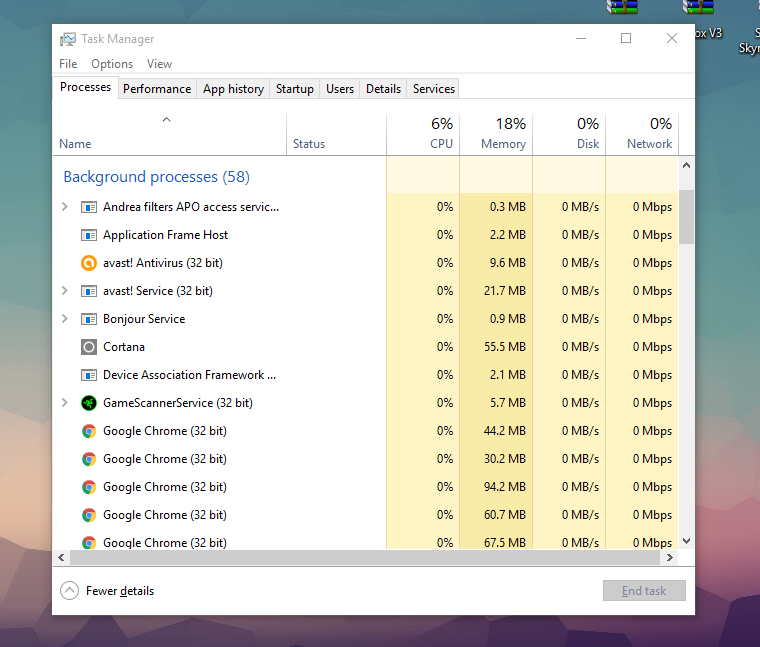Switch to the Users tab
The width and height of the screenshot is (760, 647).
coord(340,89)
